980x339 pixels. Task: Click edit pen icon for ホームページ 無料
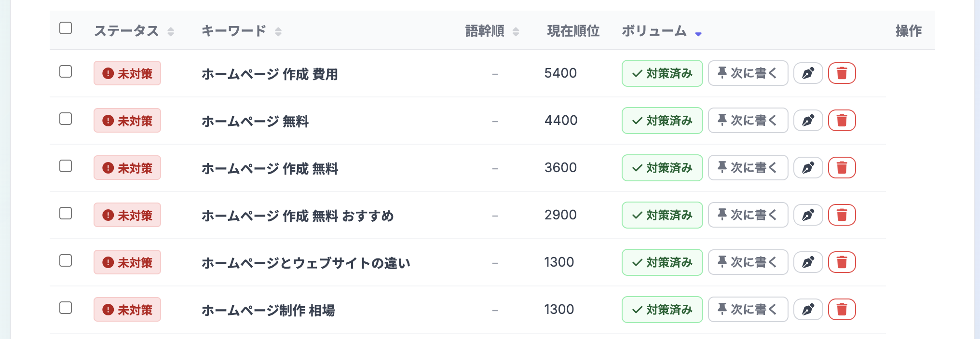tap(808, 121)
